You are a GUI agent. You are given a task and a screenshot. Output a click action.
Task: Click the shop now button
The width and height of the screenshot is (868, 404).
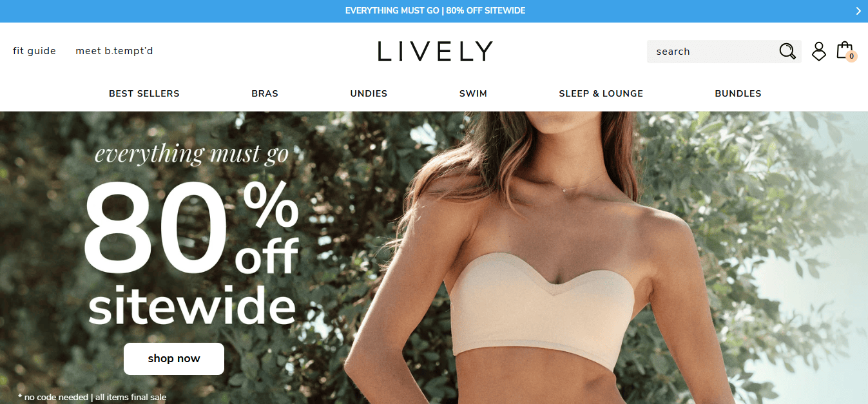pyautogui.click(x=174, y=359)
